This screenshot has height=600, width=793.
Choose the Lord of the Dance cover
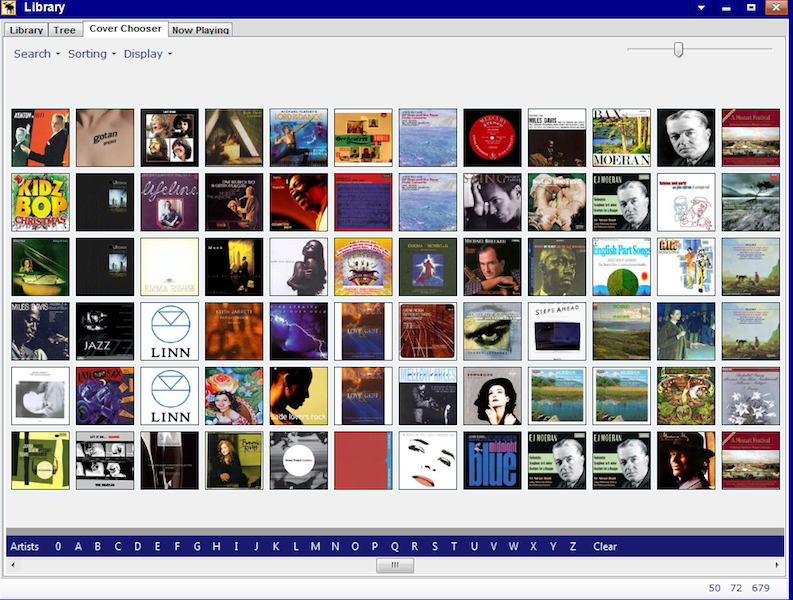pyautogui.click(x=298, y=138)
